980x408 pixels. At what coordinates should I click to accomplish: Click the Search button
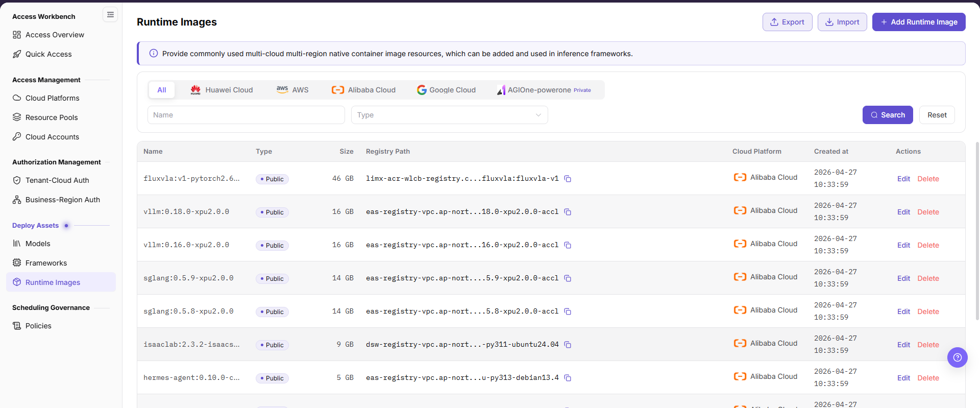click(x=888, y=115)
